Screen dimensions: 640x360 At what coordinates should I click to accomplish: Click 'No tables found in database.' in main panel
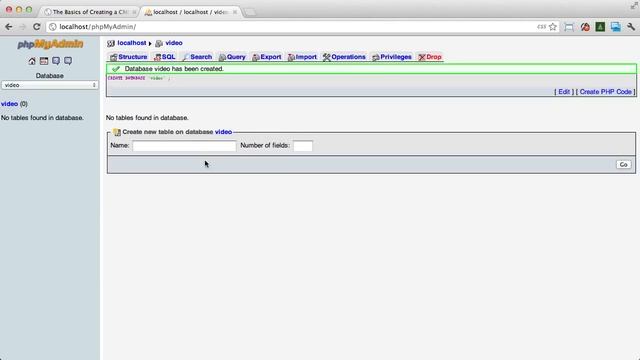(x=147, y=118)
